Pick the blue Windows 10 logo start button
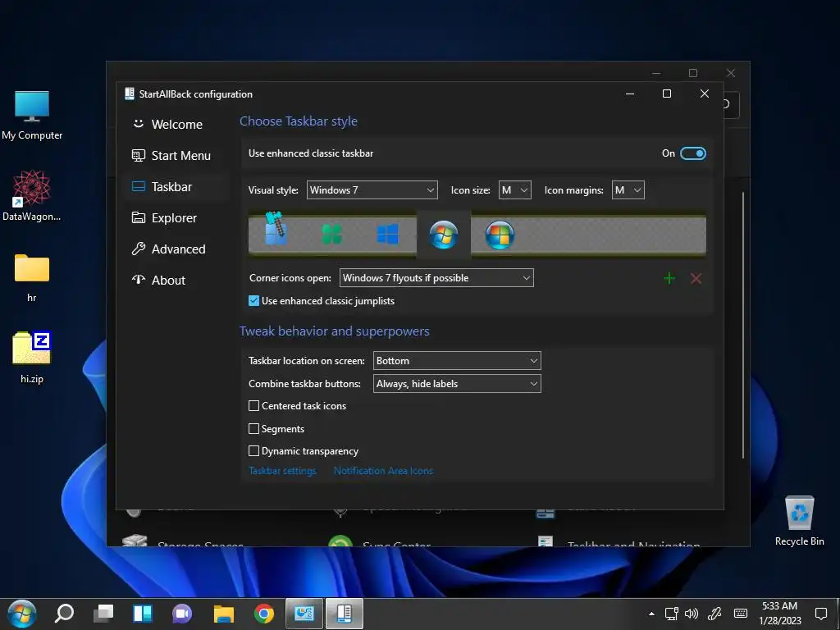 387,234
